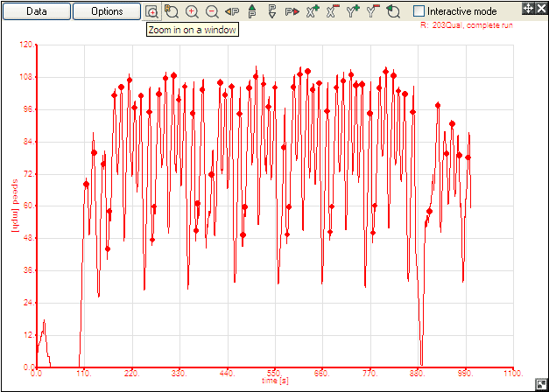Viewport: 549px width, 392px height.
Task: Pan plot left with left-arrow P icon
Action: click(x=232, y=11)
